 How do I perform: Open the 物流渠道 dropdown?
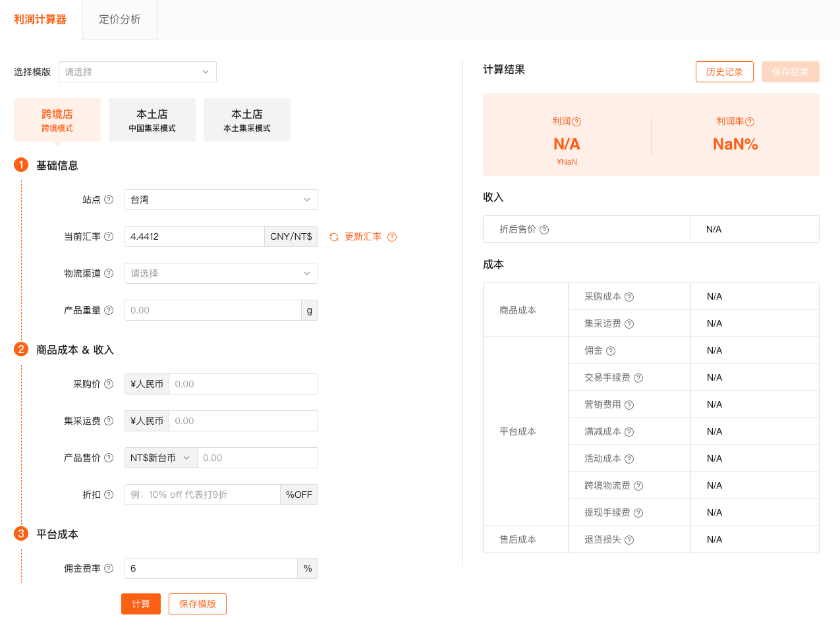221,273
